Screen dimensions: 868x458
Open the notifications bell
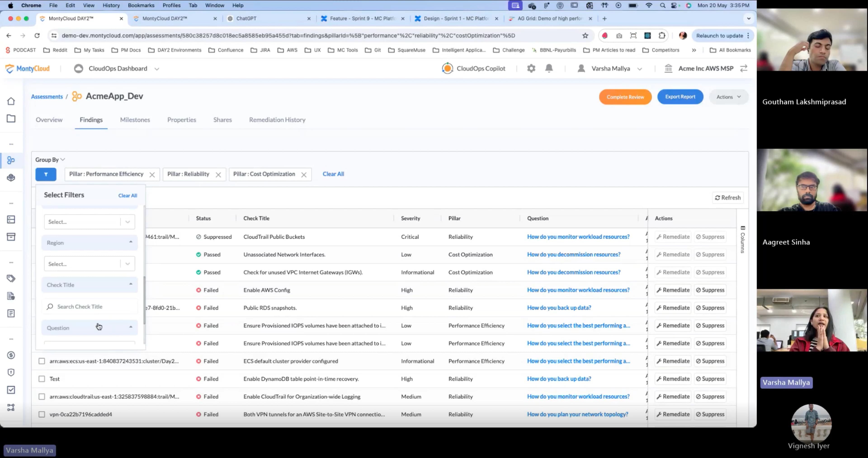[549, 69]
